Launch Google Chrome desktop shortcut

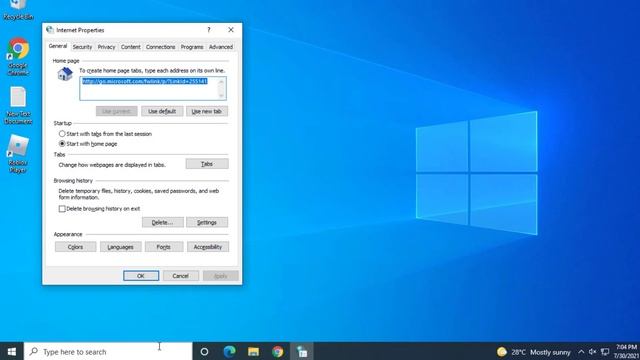(x=18, y=56)
